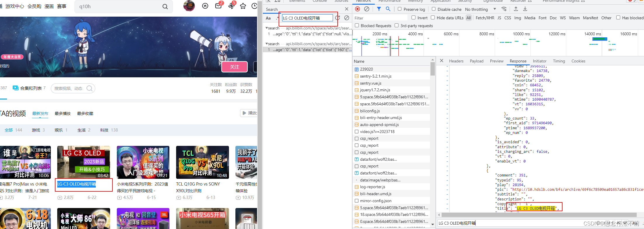
Task: Enable the 3rd-party requests checkbox
Action: pyautogui.click(x=397, y=25)
